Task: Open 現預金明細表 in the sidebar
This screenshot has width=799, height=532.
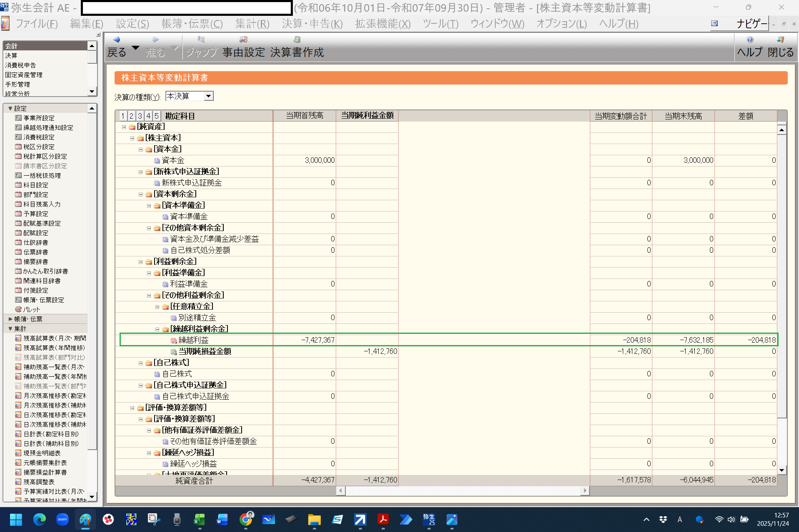Action: [x=42, y=453]
